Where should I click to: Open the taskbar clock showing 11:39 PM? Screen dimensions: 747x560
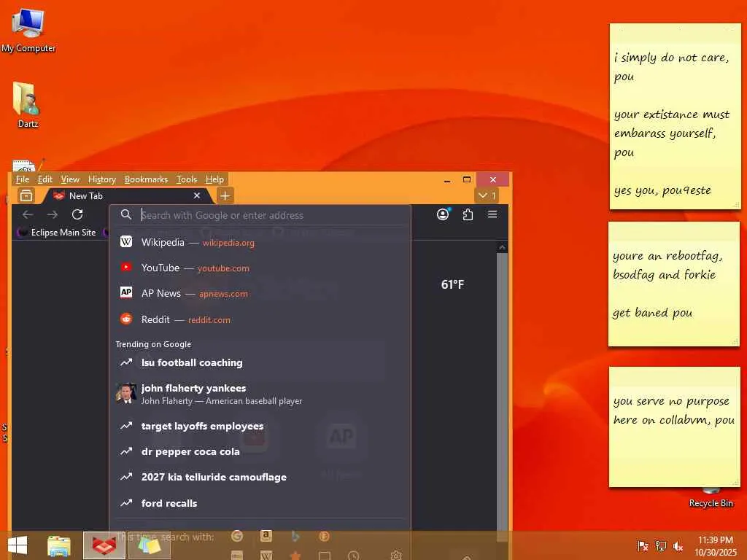click(716, 545)
